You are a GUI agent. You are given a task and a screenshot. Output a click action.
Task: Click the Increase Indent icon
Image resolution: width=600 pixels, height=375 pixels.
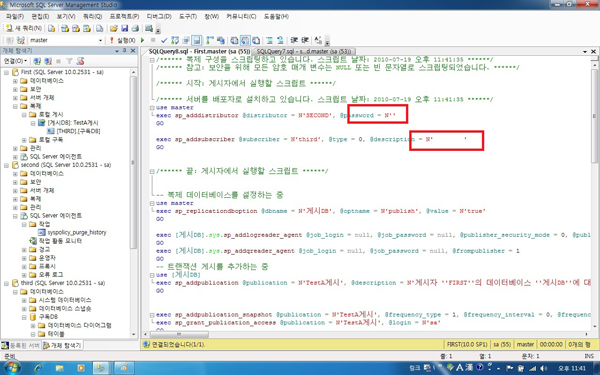pyautogui.click(x=305, y=40)
